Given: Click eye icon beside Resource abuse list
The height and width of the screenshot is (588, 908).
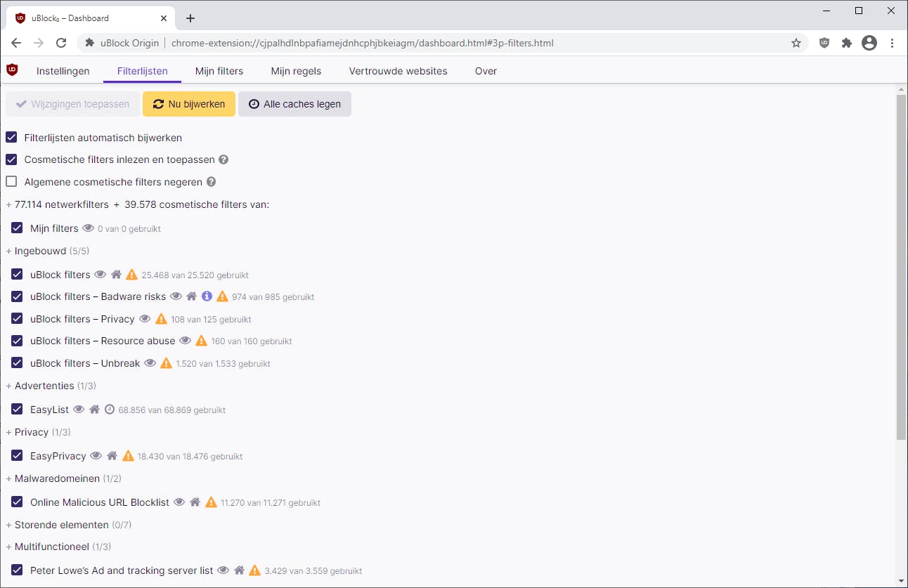Looking at the screenshot, I should [x=185, y=341].
